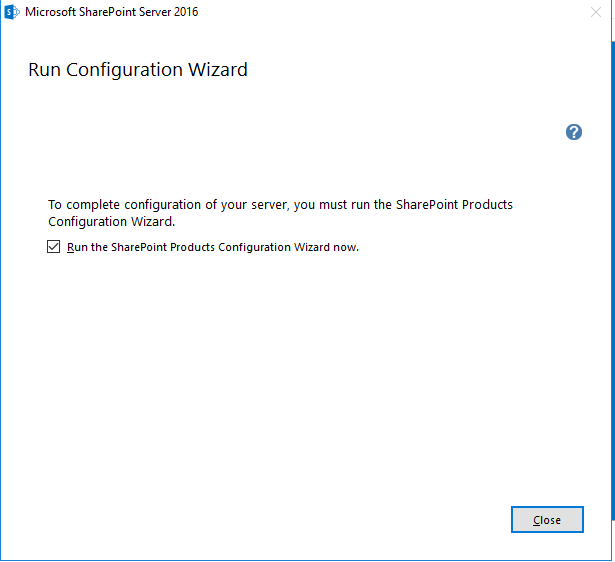Click the Close button
The width and height of the screenshot is (615, 562).
point(547,520)
